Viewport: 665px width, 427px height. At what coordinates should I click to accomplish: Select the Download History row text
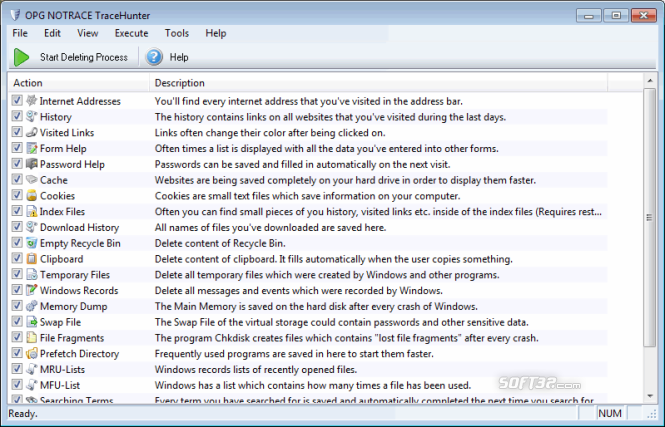[x=79, y=227]
